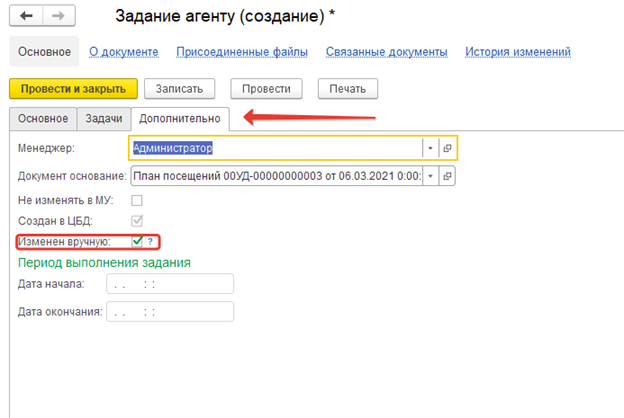Go back with the left arrow button

[x=26, y=16]
